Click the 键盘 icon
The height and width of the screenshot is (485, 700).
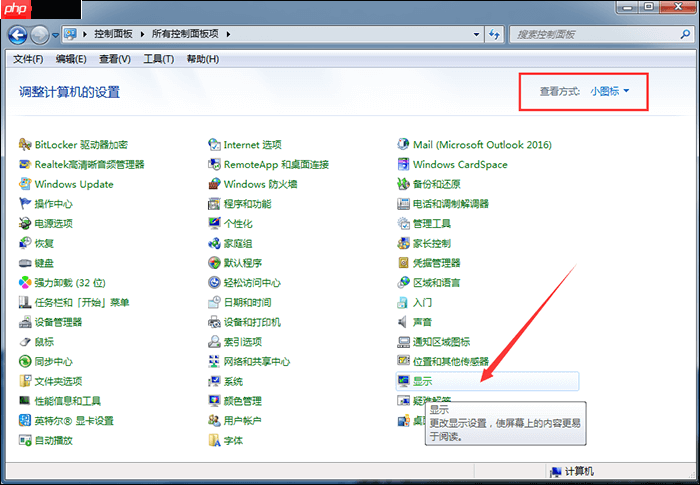coord(25,263)
